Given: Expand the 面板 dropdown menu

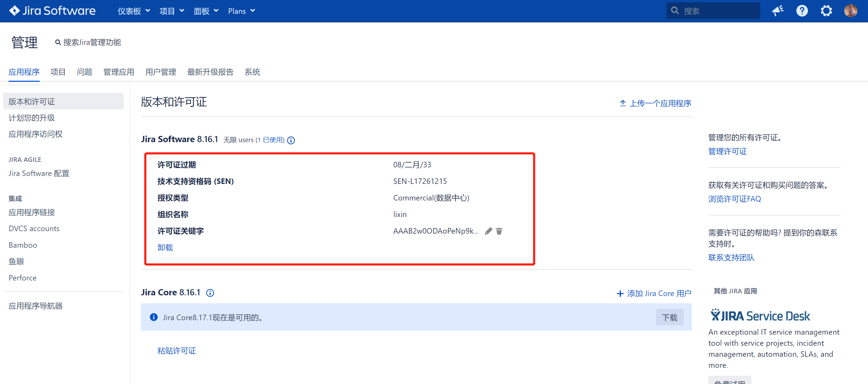Looking at the screenshot, I should pos(206,11).
